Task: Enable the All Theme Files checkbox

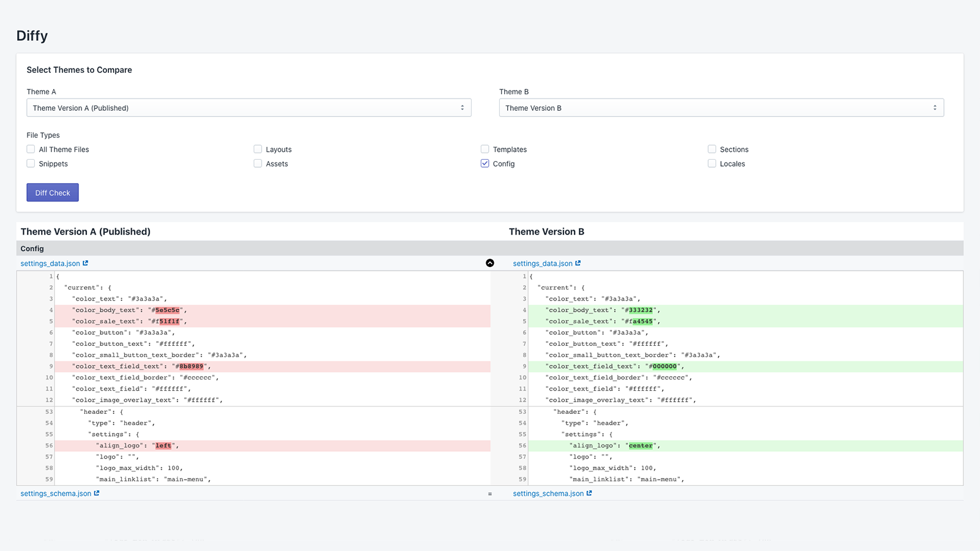Action: (x=31, y=149)
